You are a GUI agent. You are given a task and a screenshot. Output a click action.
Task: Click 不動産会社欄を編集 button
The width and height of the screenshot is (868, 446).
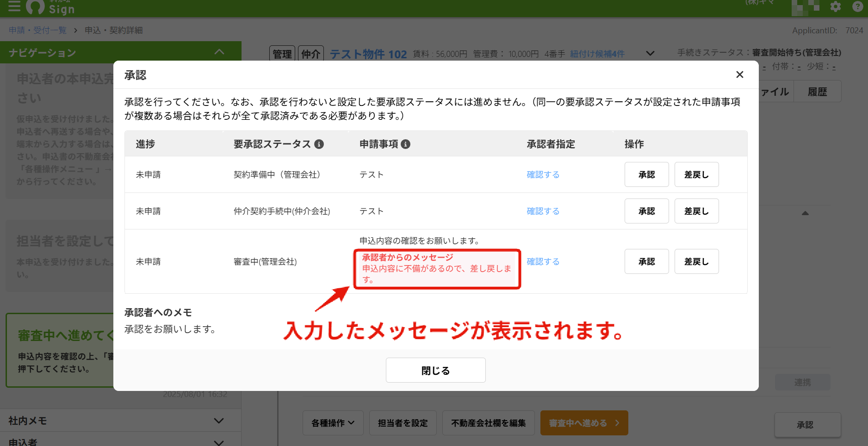[488, 423]
